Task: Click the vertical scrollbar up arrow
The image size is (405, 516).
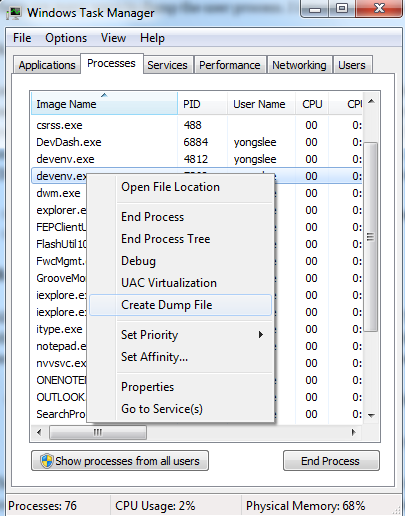Action: pyautogui.click(x=371, y=101)
